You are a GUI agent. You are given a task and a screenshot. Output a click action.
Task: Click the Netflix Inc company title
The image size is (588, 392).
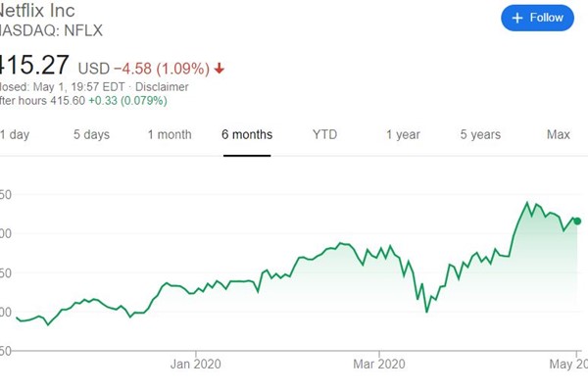pos(37,10)
